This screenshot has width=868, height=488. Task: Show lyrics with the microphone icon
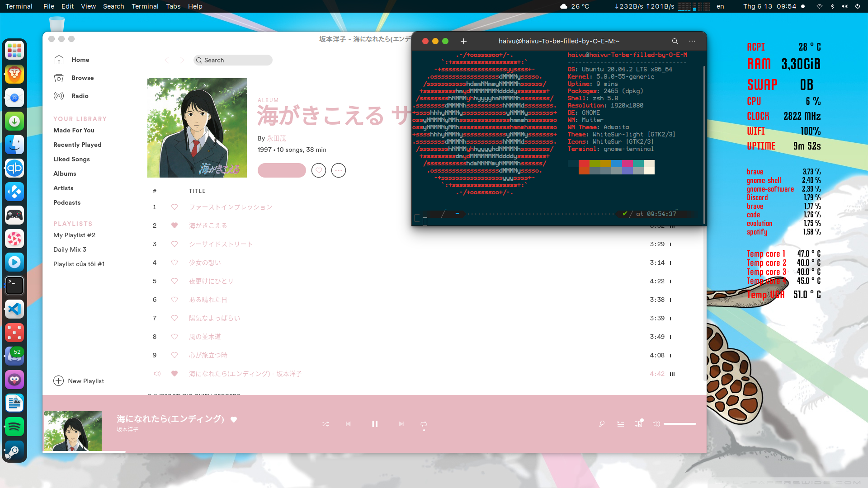pos(602,424)
